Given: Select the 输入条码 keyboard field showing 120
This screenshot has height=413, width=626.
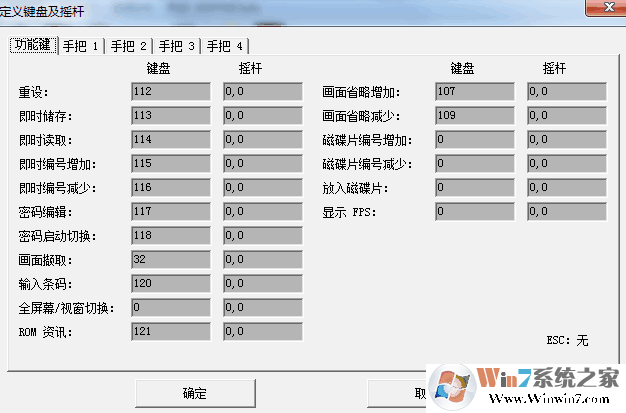Looking at the screenshot, I should pyautogui.click(x=170, y=284).
